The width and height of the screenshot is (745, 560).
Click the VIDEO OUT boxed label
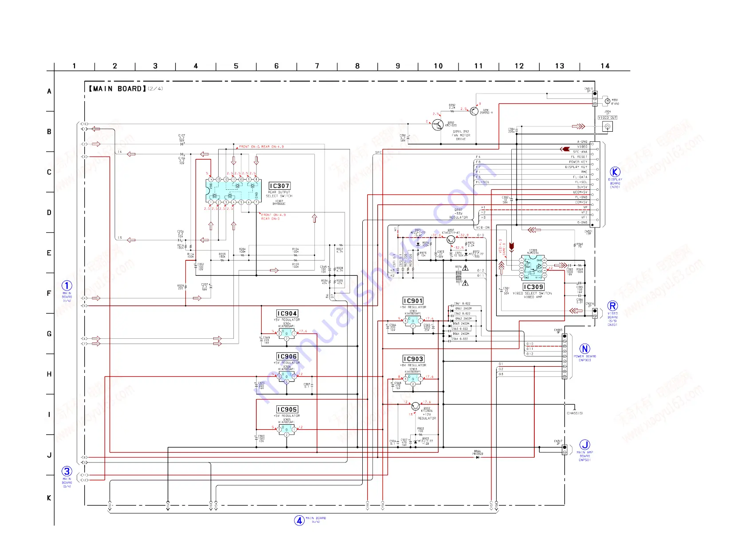click(608, 118)
